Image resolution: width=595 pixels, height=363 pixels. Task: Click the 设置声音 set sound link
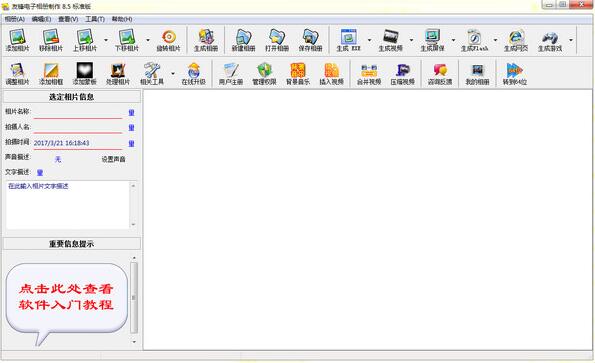pyautogui.click(x=113, y=159)
